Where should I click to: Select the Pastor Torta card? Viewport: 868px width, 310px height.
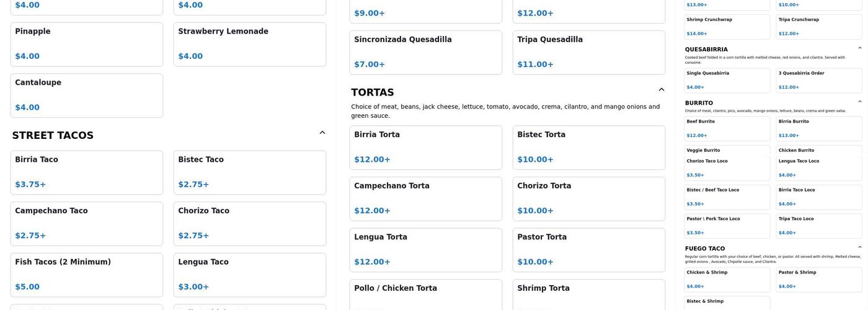click(588, 250)
